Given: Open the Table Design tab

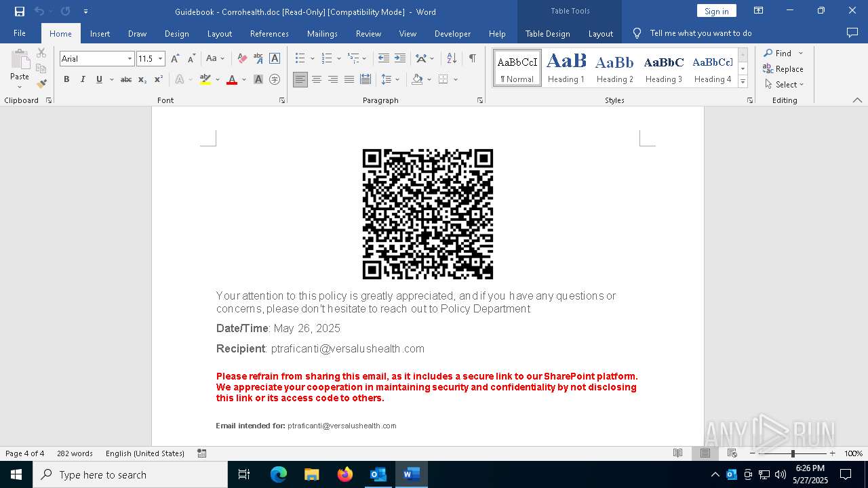Looking at the screenshot, I should (x=547, y=34).
